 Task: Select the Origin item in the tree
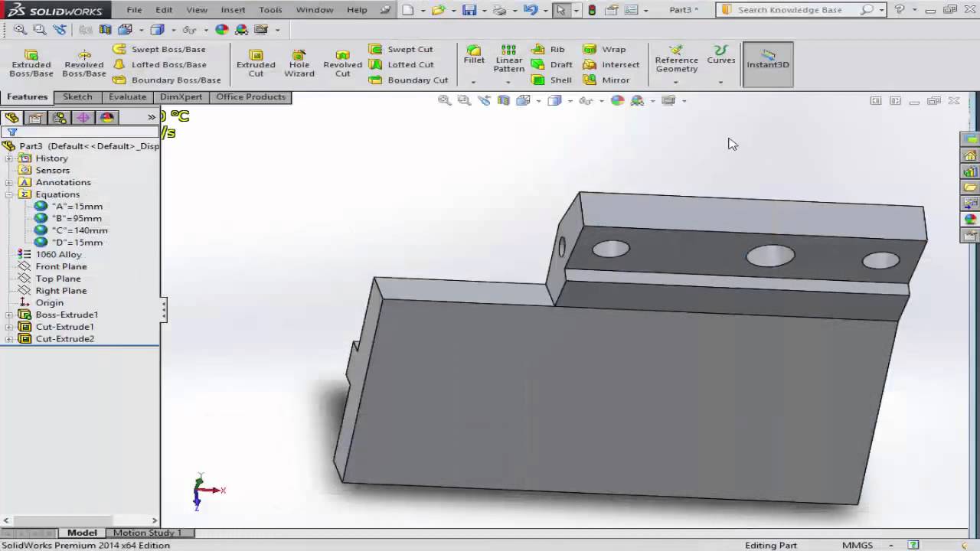tap(41, 303)
